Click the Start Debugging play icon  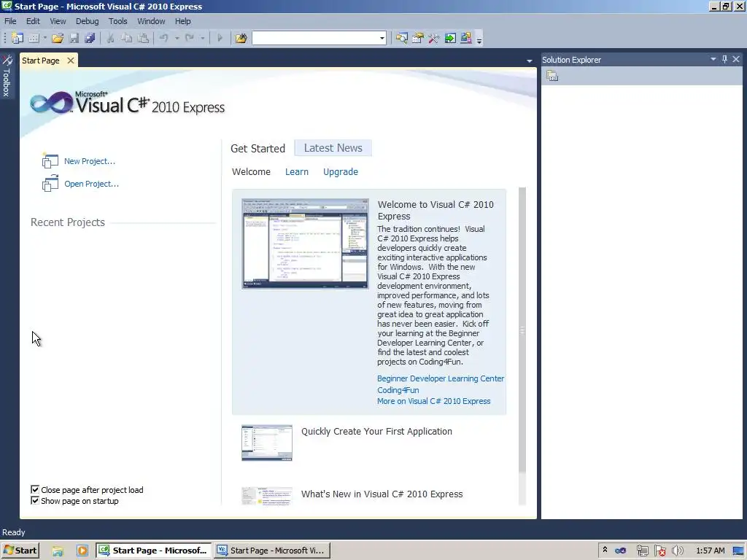coord(220,38)
